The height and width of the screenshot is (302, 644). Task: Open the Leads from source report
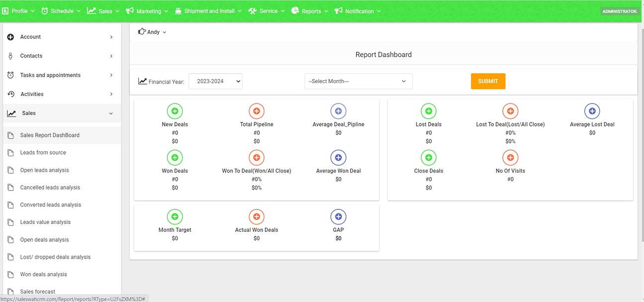click(43, 153)
